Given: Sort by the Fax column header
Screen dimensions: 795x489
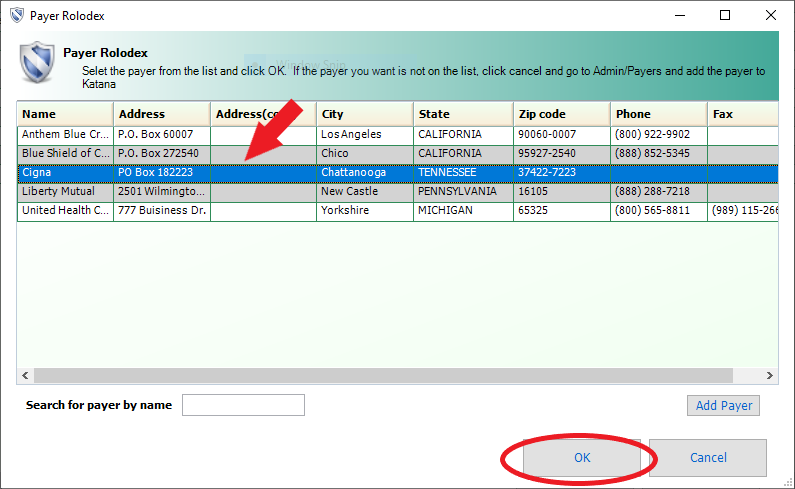Looking at the screenshot, I should pos(743,114).
